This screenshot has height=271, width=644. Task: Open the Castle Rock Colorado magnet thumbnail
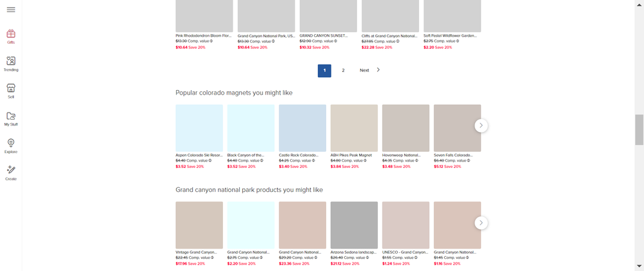point(302,128)
